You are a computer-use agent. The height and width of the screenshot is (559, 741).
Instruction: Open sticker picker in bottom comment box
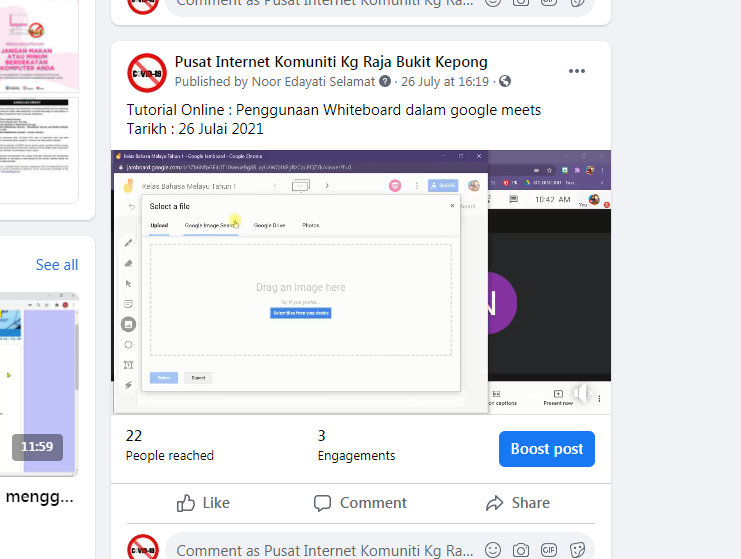[577, 550]
